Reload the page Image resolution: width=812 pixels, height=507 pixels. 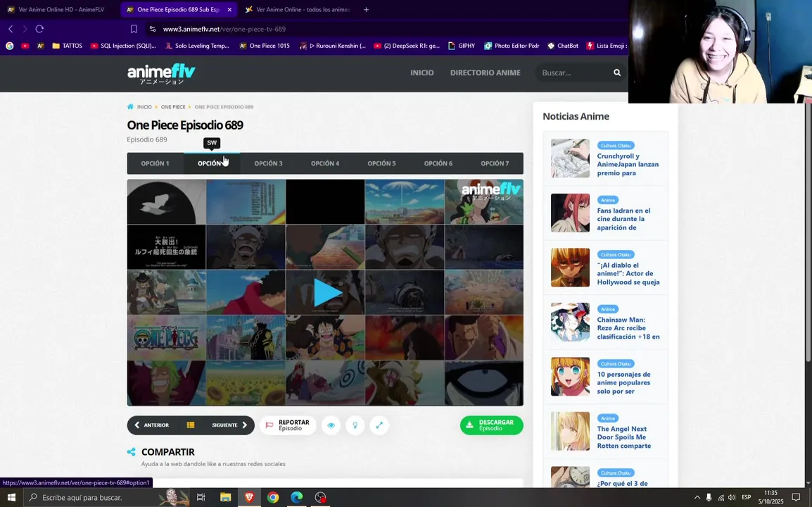39,29
